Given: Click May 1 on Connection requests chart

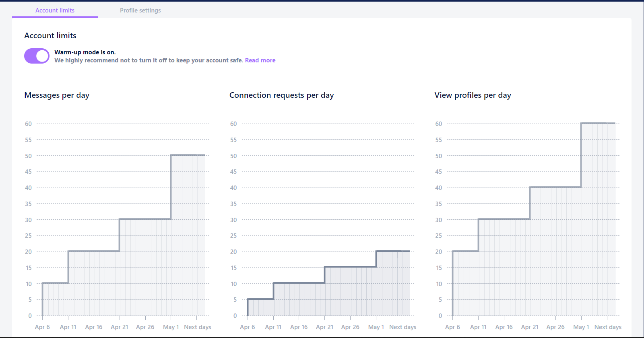Looking at the screenshot, I should tap(376, 327).
